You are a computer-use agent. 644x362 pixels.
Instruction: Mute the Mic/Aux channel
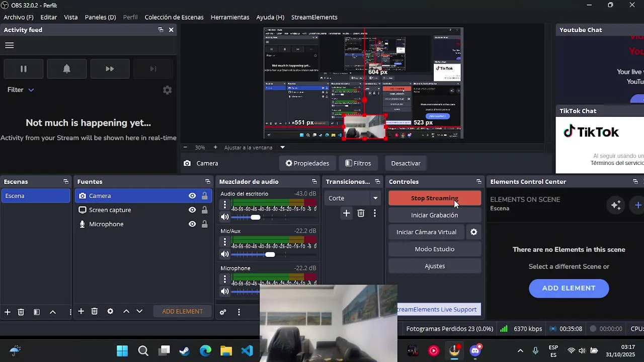(x=224, y=254)
